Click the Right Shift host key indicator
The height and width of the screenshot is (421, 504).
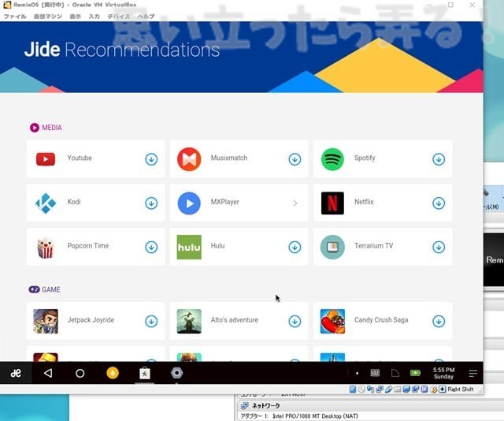coord(460,389)
